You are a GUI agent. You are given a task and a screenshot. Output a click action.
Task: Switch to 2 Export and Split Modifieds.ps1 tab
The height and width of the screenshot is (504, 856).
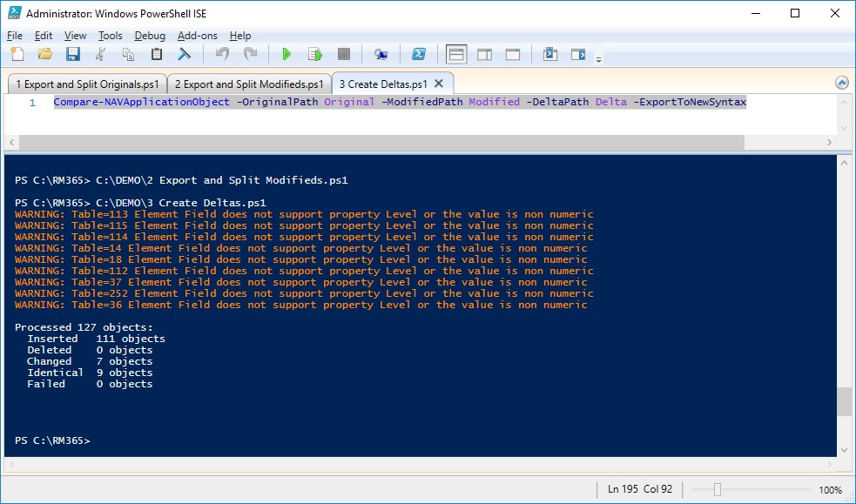point(249,84)
